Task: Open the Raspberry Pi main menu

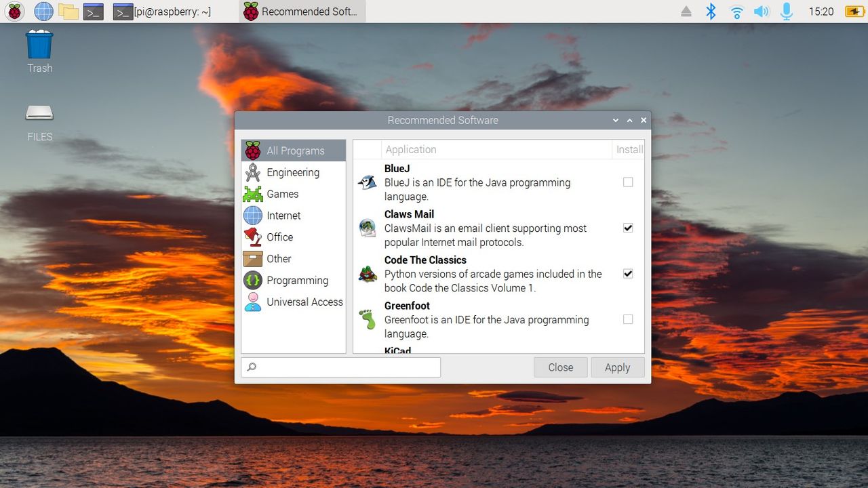Action: tap(14, 12)
